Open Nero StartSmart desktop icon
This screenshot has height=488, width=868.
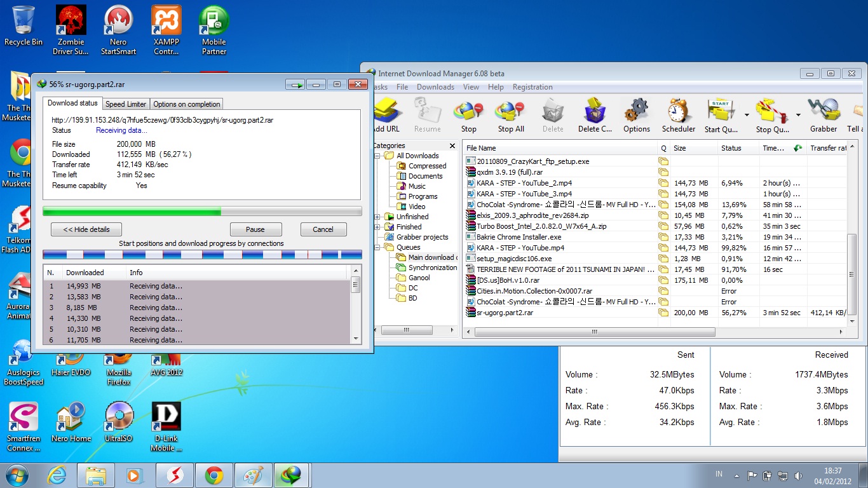(x=118, y=30)
